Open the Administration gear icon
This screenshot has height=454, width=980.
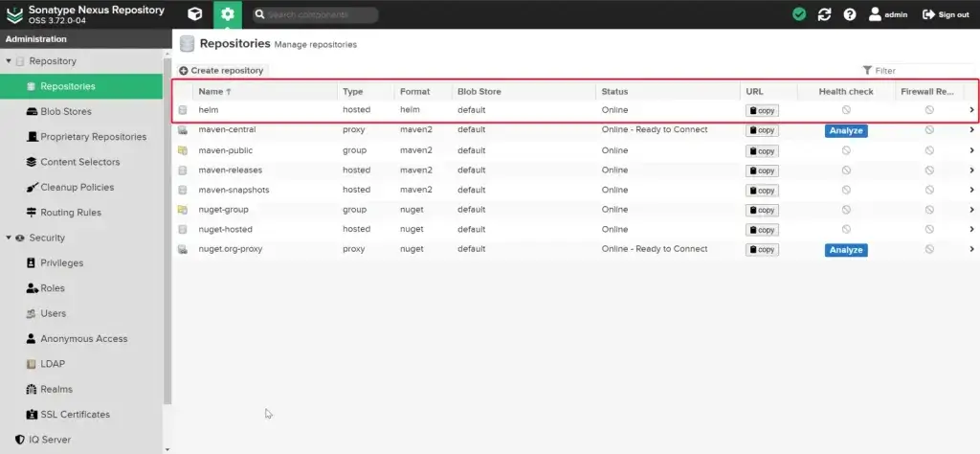(x=228, y=13)
